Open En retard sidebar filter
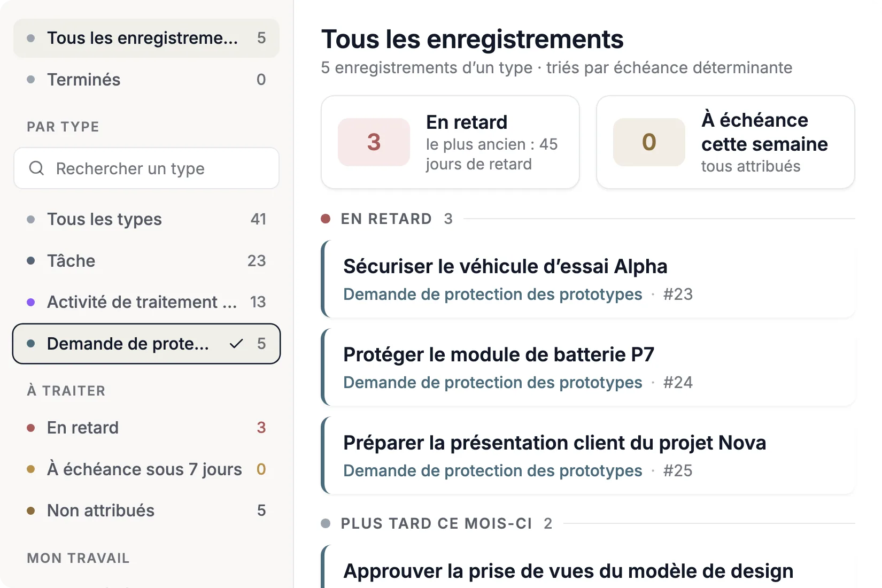The image size is (882, 588). pos(146,428)
